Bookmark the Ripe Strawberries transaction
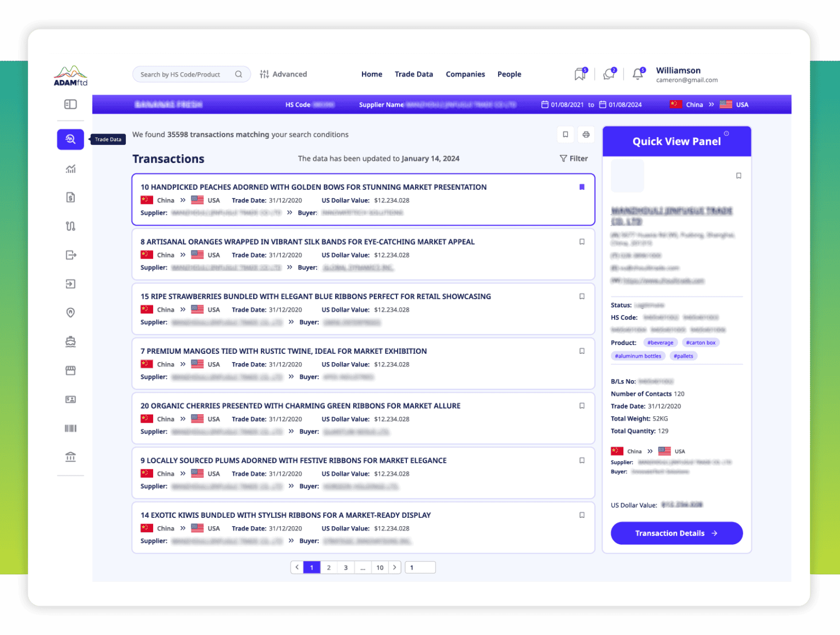The height and width of the screenshot is (635, 840). point(582,296)
